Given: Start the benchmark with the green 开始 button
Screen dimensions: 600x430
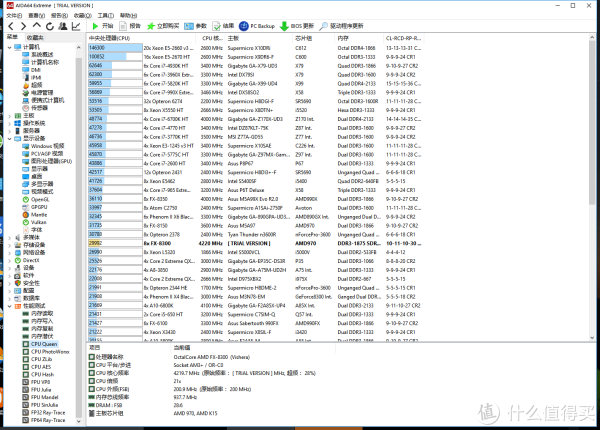Looking at the screenshot, I should [x=103, y=26].
